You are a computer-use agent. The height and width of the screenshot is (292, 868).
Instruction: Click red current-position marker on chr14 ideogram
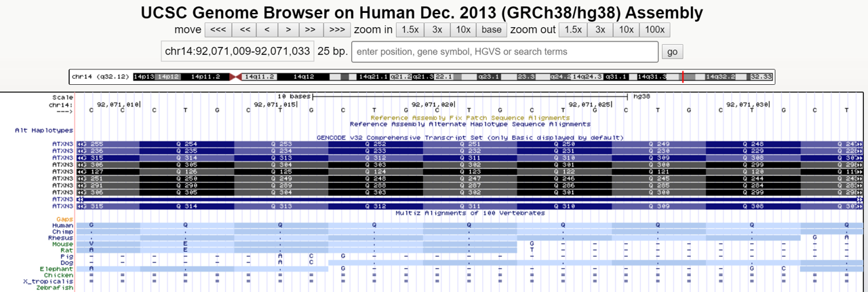click(x=683, y=77)
